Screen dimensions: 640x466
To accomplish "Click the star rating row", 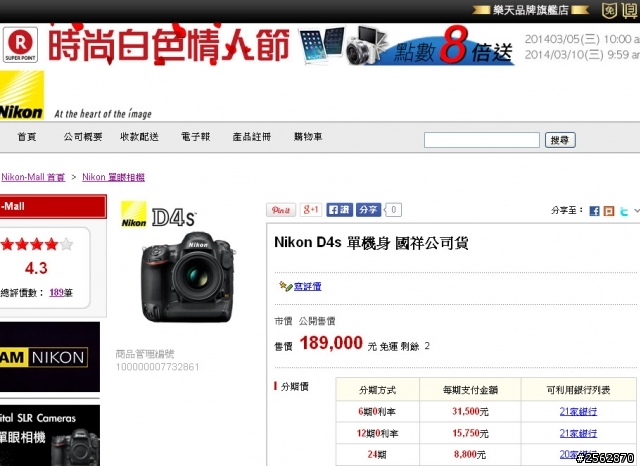I will pos(37,244).
